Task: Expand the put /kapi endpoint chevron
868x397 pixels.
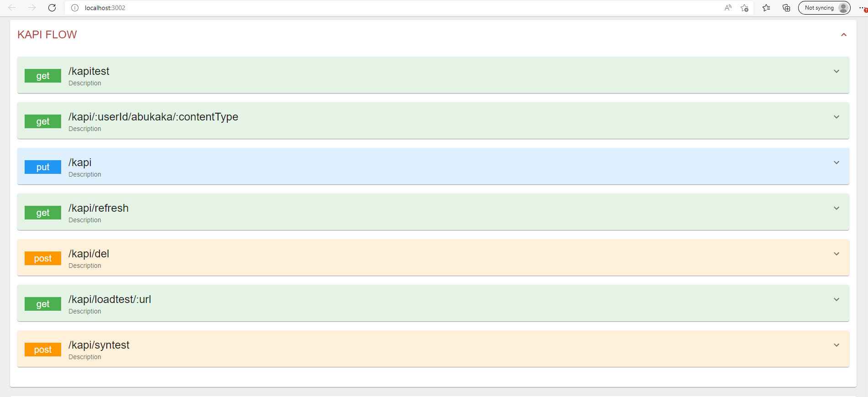Action: pyautogui.click(x=837, y=162)
